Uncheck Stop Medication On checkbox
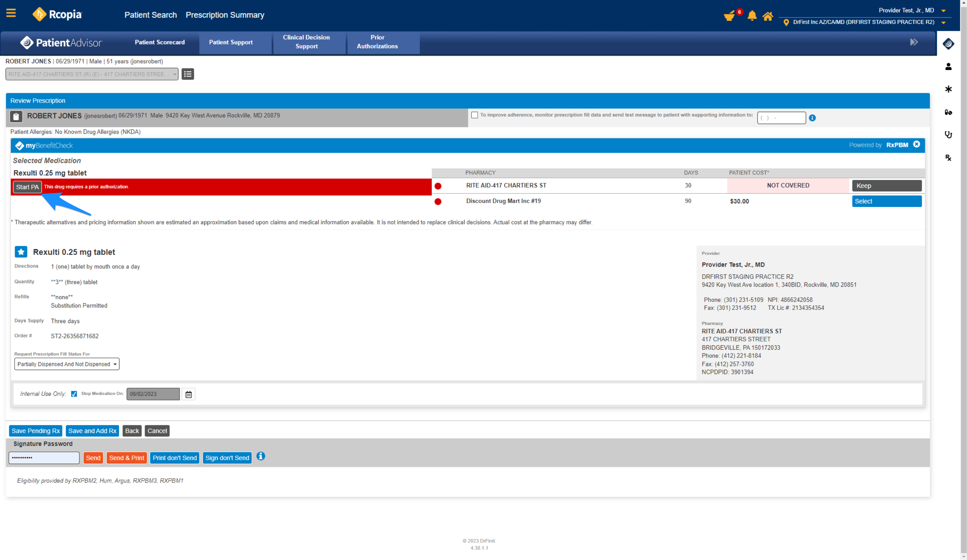Image resolution: width=967 pixels, height=560 pixels. 74,394
